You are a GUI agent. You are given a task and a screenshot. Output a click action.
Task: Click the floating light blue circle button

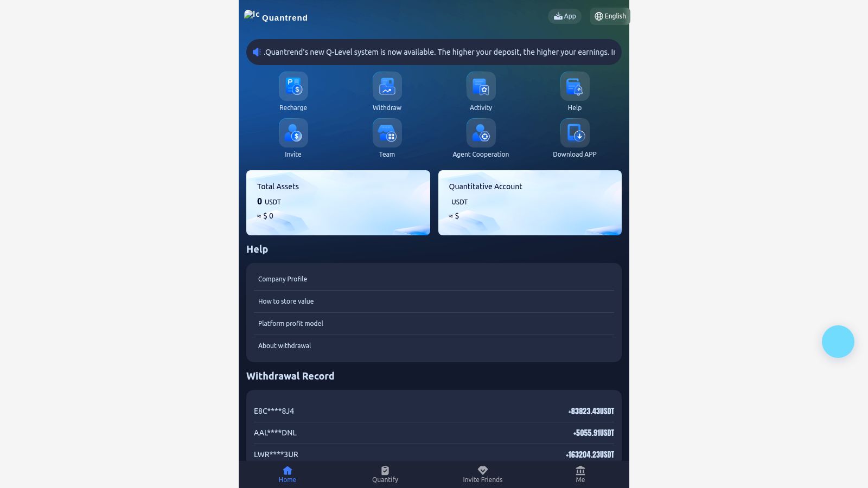click(838, 342)
